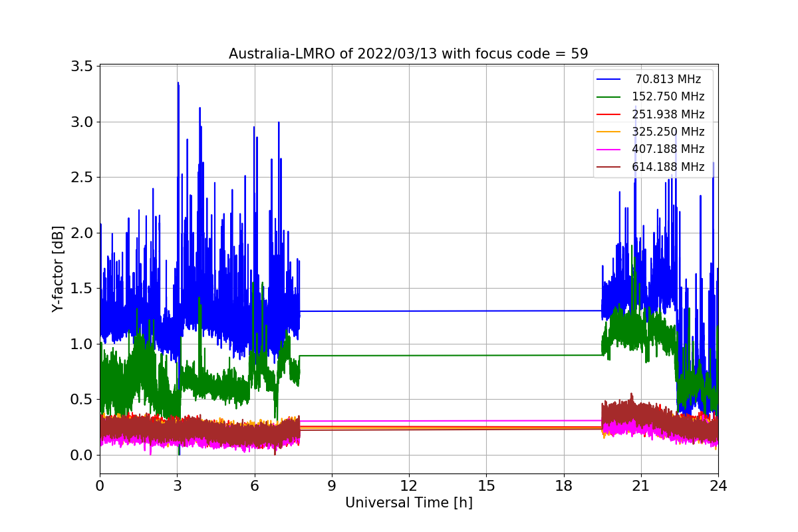This screenshot has width=798, height=532.
Task: Click the plot title mentioning Australia-LMRO
Action: (408, 54)
